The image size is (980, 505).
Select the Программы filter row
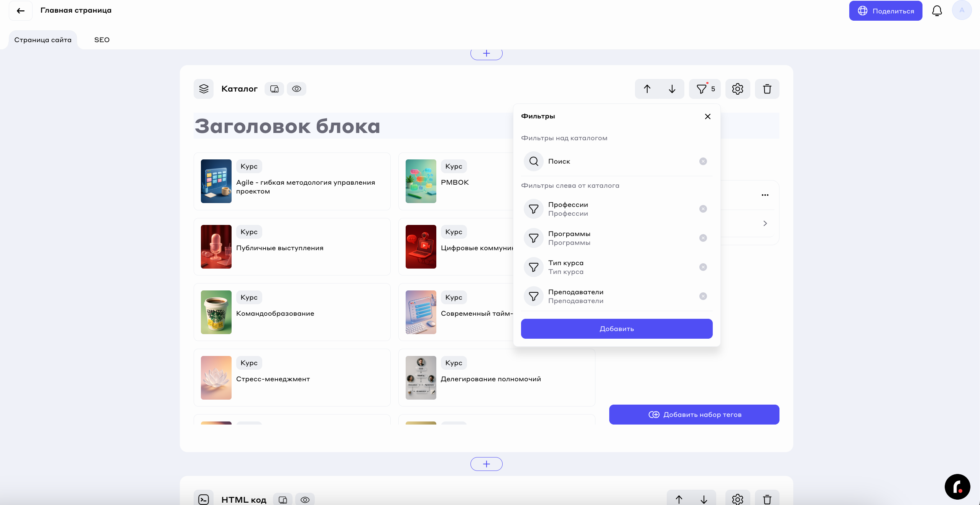[617, 238]
